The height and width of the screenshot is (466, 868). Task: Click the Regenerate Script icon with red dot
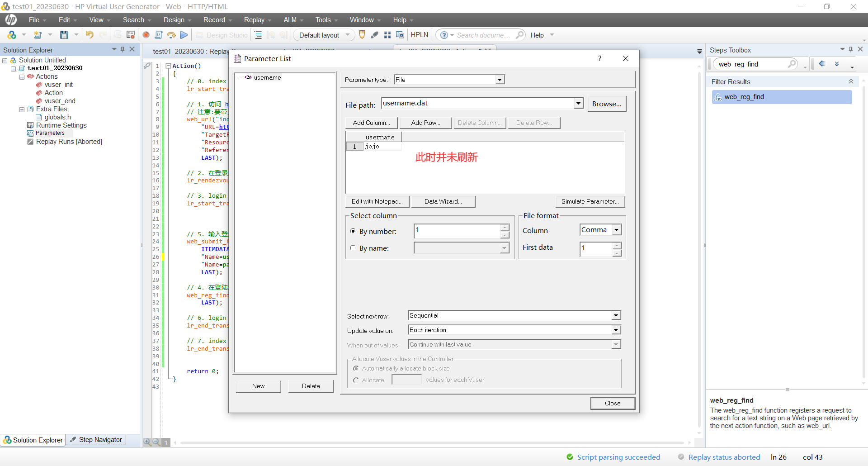point(131,35)
